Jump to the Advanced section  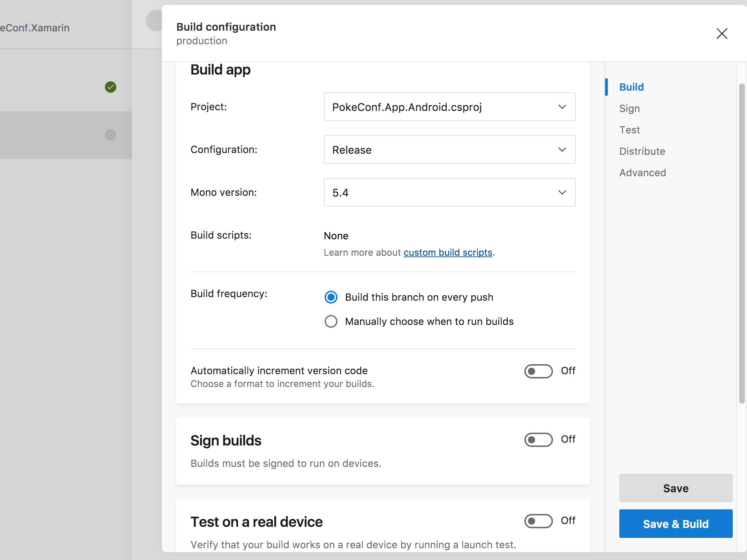(642, 173)
